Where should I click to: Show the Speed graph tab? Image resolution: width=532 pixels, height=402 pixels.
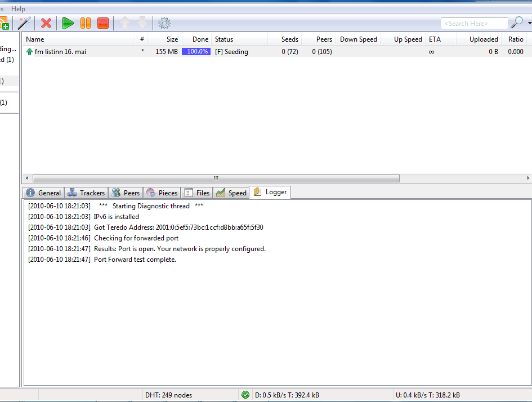231,193
